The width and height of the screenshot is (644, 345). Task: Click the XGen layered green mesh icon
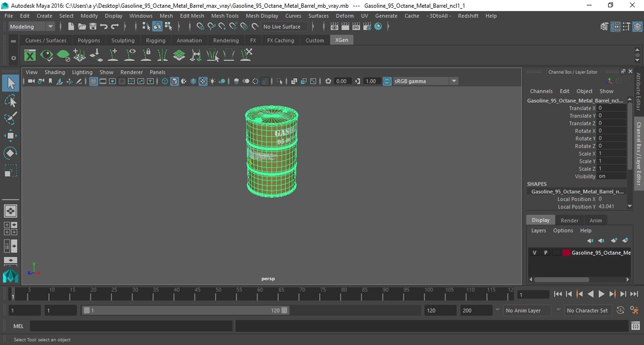(179, 55)
